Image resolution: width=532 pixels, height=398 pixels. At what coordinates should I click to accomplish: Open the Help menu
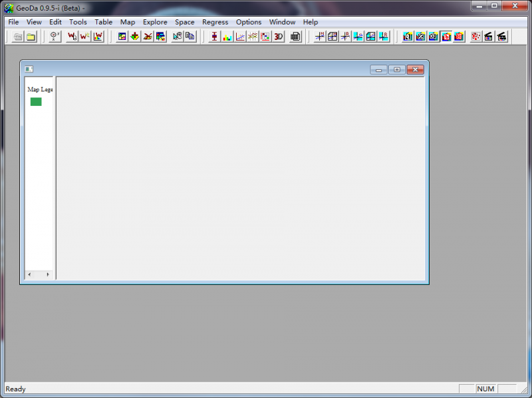click(311, 22)
